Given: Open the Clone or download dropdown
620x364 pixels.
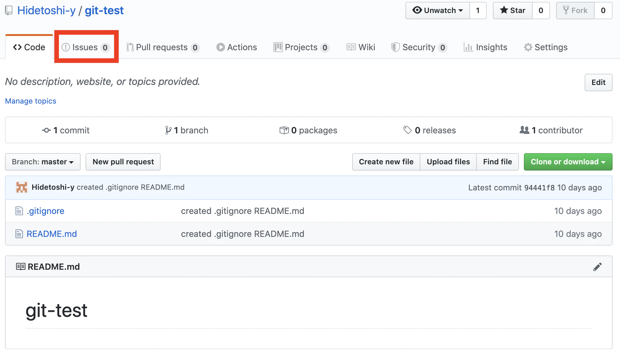Looking at the screenshot, I should point(568,162).
